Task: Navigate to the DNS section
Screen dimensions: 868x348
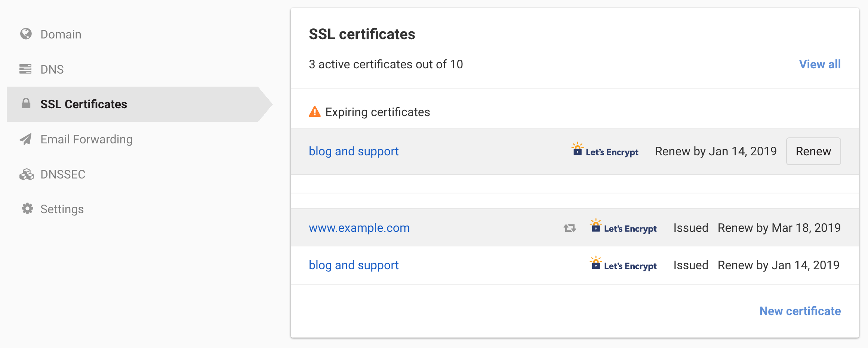Action: pyautogui.click(x=52, y=69)
